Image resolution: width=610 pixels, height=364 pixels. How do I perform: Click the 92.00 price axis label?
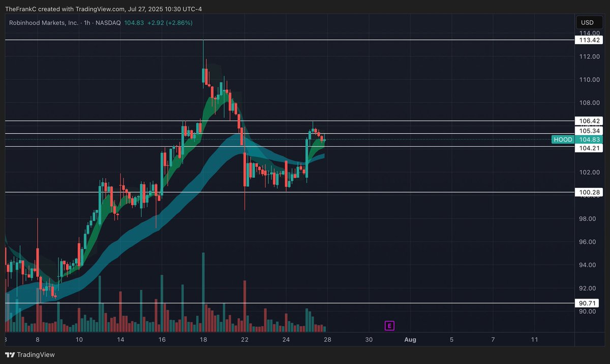click(588, 288)
